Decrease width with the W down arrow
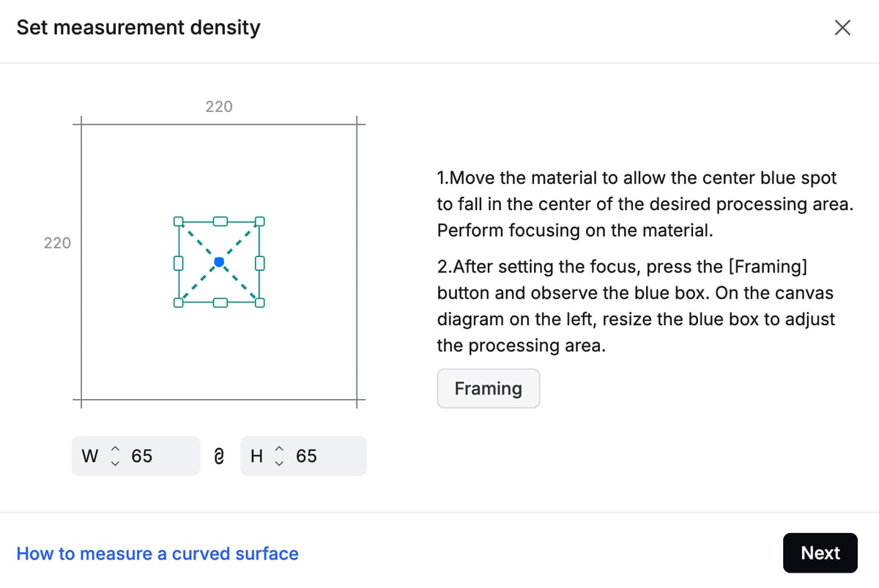The image size is (879, 588). click(x=115, y=463)
